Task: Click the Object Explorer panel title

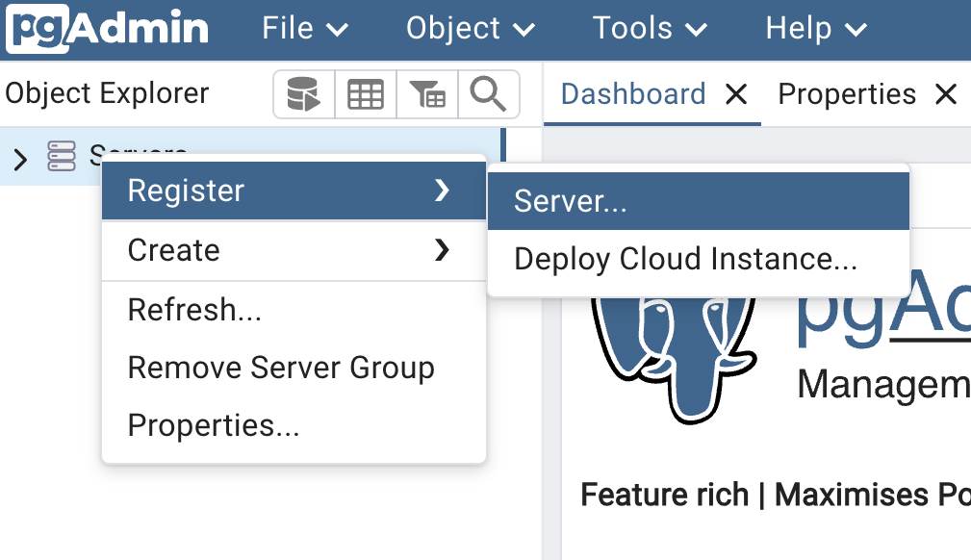Action: (107, 93)
